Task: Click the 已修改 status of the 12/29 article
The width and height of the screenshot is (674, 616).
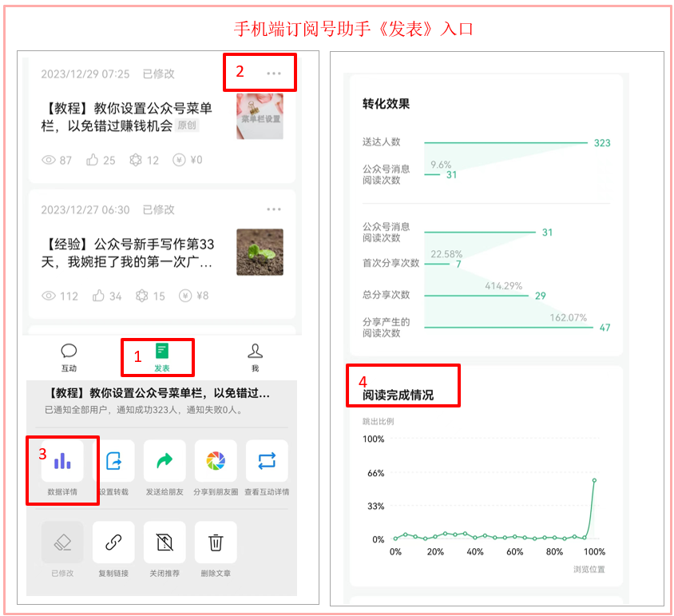Action: (x=159, y=74)
